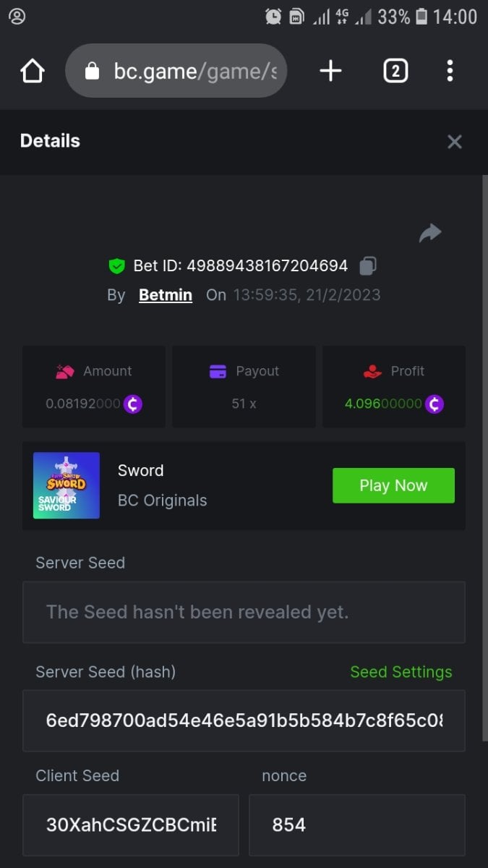
Task: Copy the Bet ID number
Action: pos(368,265)
